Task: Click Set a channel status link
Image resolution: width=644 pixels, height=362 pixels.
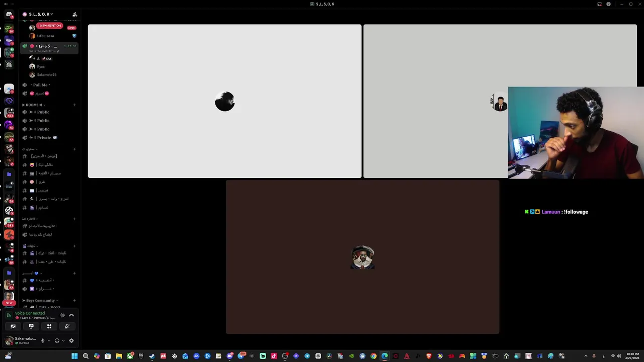Action: tap(43, 51)
